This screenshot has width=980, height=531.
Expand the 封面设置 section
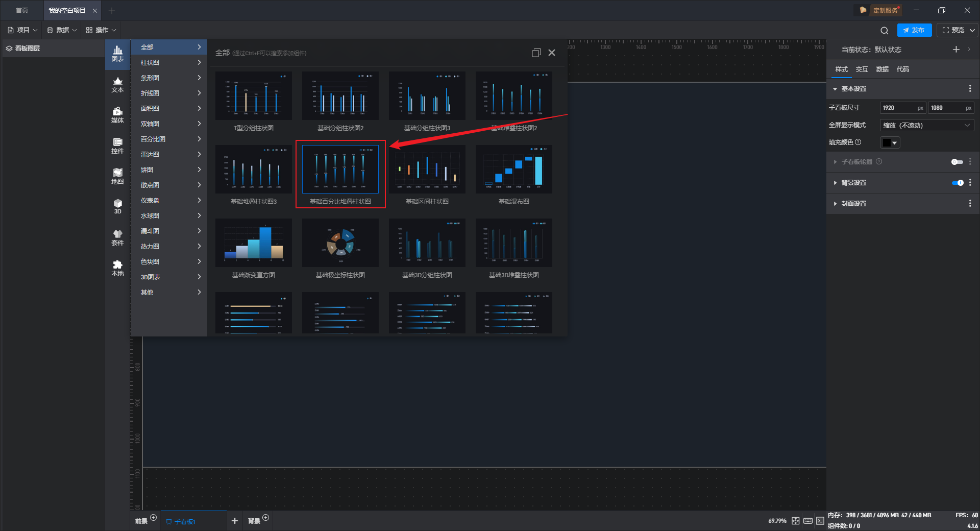[853, 204]
